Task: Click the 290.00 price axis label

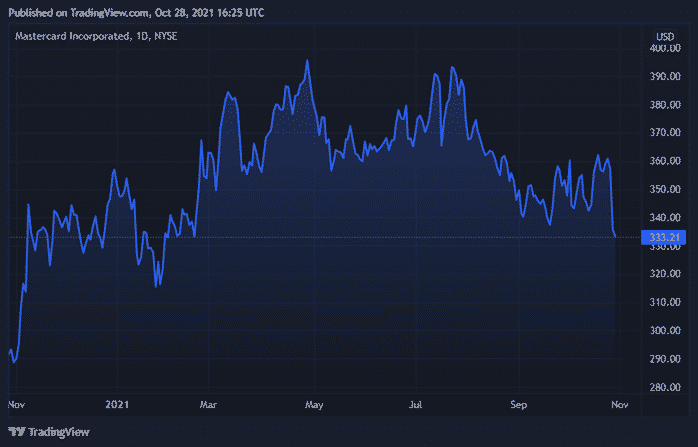Action: (665, 359)
